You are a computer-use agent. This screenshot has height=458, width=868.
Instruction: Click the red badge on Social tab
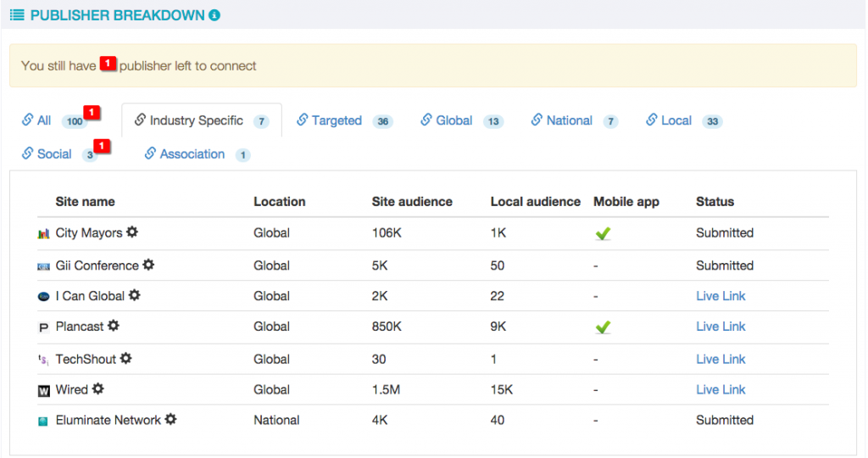[102, 146]
